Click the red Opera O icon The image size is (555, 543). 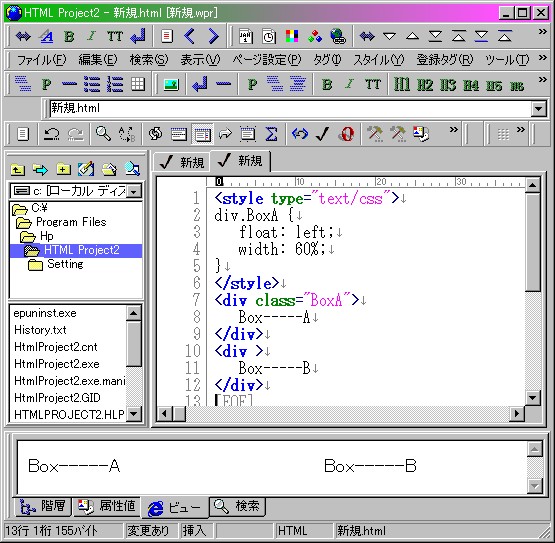[x=347, y=134]
